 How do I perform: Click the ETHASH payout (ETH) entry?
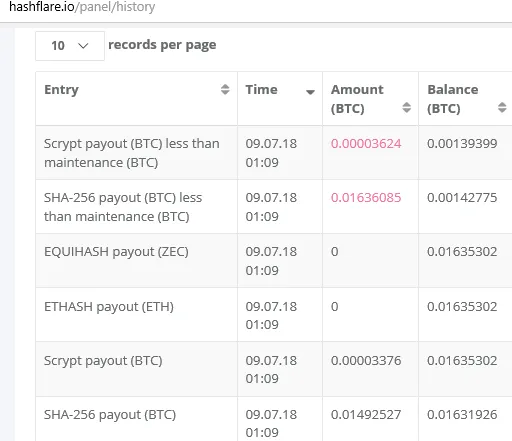pyautogui.click(x=109, y=307)
